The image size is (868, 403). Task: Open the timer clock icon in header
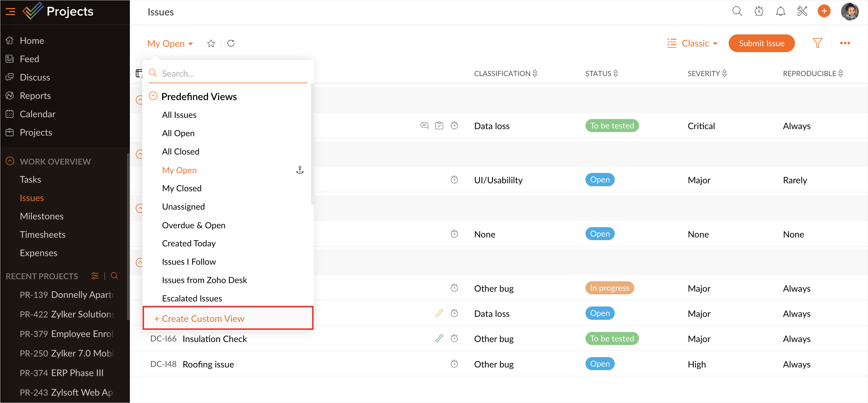point(759,12)
